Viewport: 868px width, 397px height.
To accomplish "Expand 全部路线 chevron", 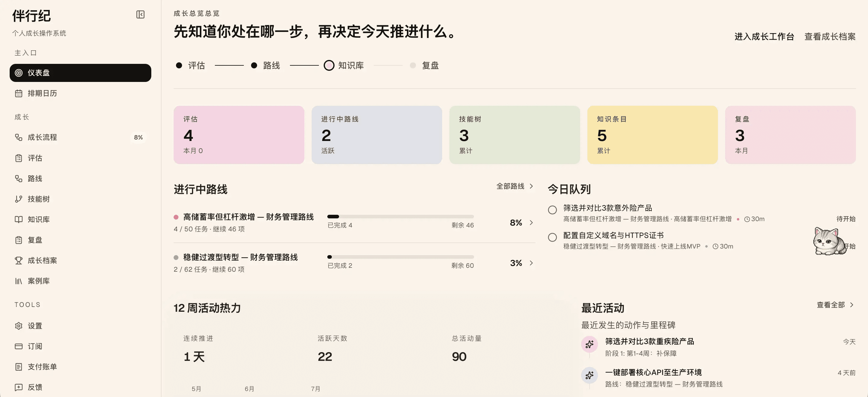I will click(531, 186).
